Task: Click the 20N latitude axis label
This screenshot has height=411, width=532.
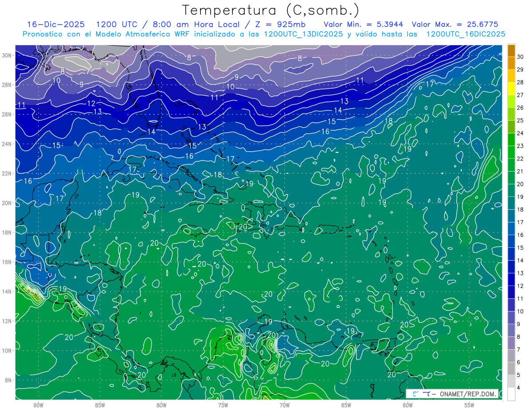Action: (x=7, y=203)
